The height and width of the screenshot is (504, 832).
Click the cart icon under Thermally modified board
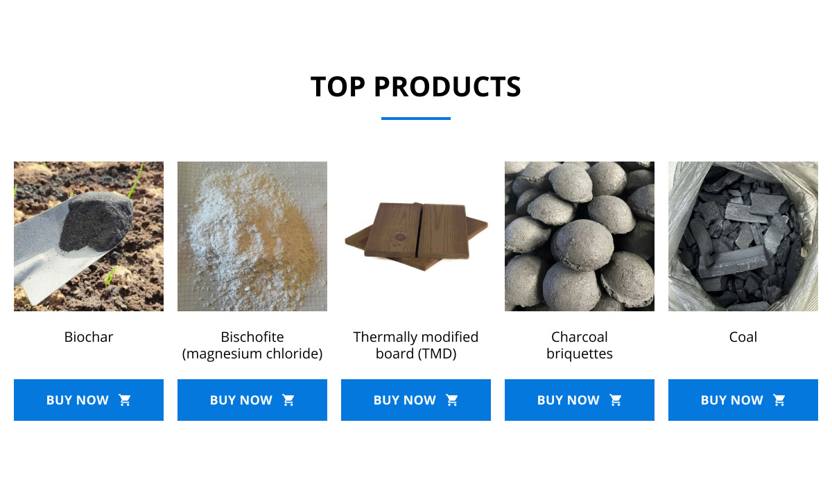452,400
